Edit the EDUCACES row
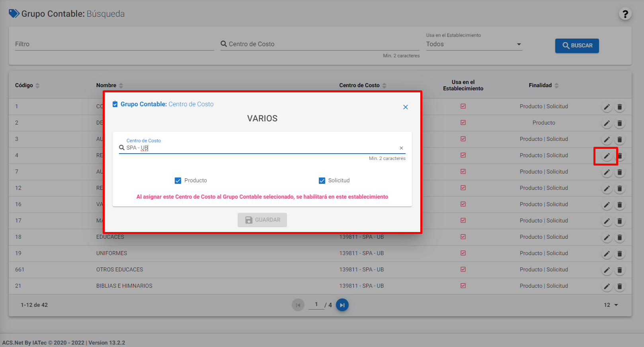 [x=607, y=238]
